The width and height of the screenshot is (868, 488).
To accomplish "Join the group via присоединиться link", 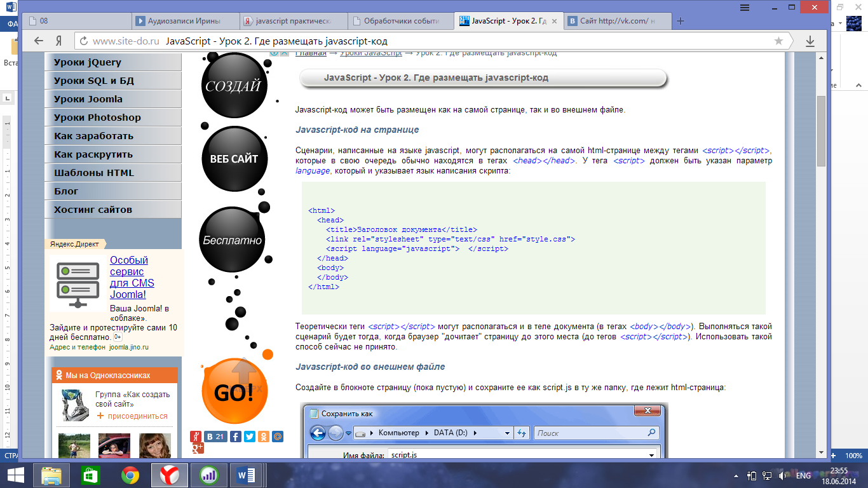I will (x=138, y=416).
